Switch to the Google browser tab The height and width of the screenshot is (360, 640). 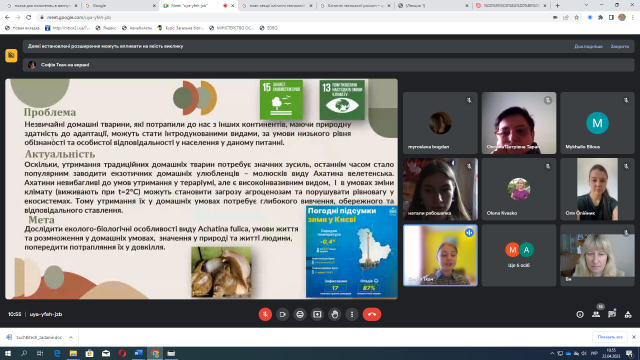tap(120, 6)
